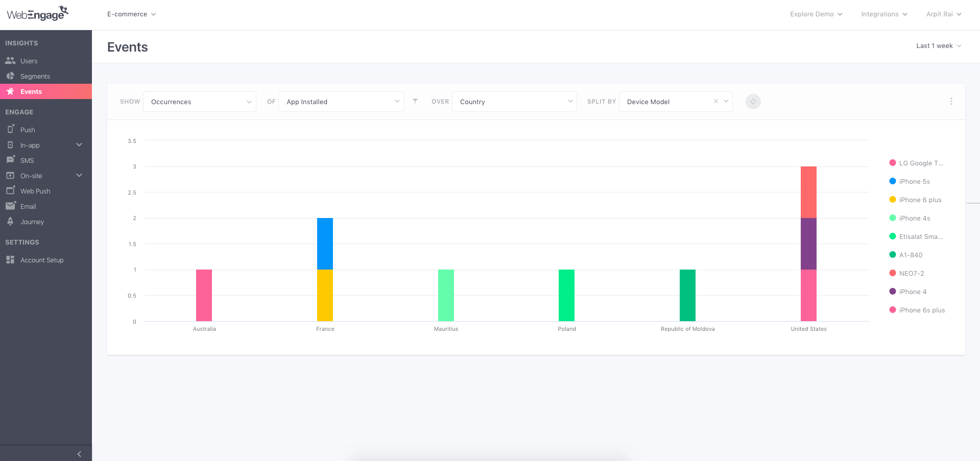Toggle iPhone 6s plus legend series
This screenshot has height=461, width=980.
[917, 310]
